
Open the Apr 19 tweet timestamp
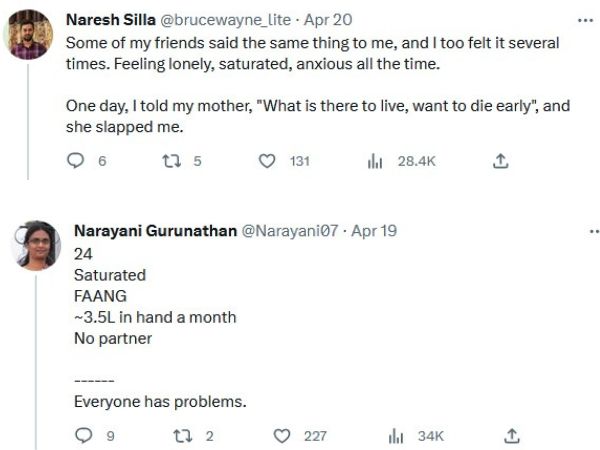[374, 231]
